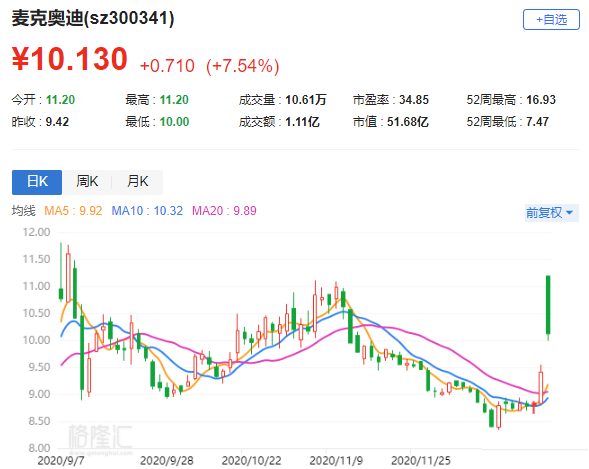Viewport: 589px width, 469px height.
Task: Click the MA5 : 9.92 legend label
Action: coord(73,211)
